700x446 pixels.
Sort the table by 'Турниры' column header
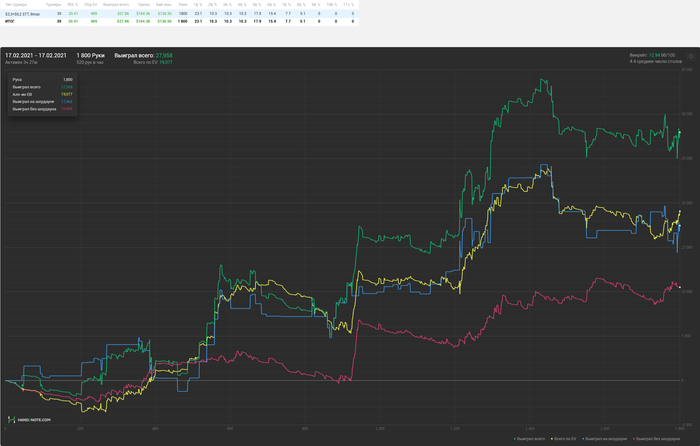(53, 4)
